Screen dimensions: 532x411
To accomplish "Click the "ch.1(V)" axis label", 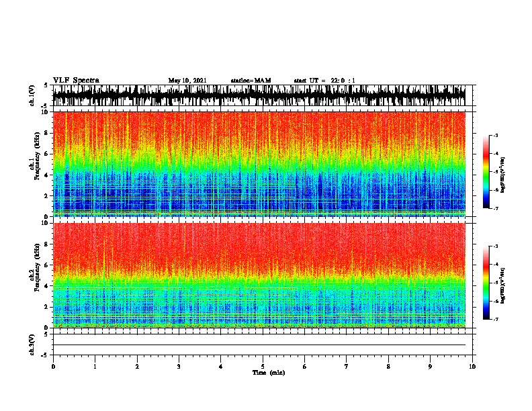I will pyautogui.click(x=32, y=95).
